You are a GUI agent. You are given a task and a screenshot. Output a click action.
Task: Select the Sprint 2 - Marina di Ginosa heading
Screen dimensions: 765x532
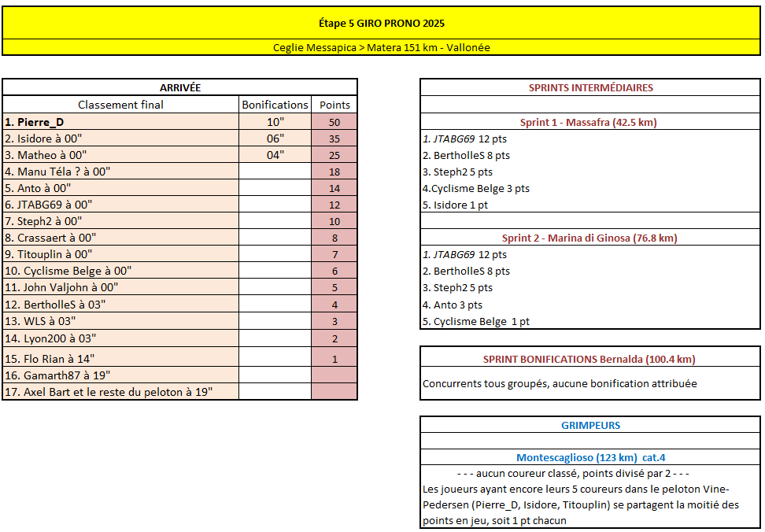(x=590, y=238)
